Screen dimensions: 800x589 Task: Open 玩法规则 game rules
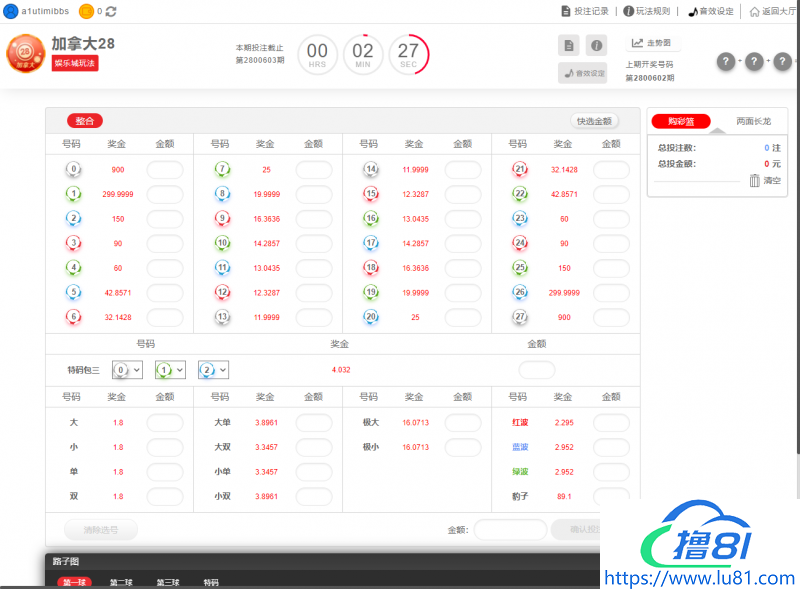point(647,11)
